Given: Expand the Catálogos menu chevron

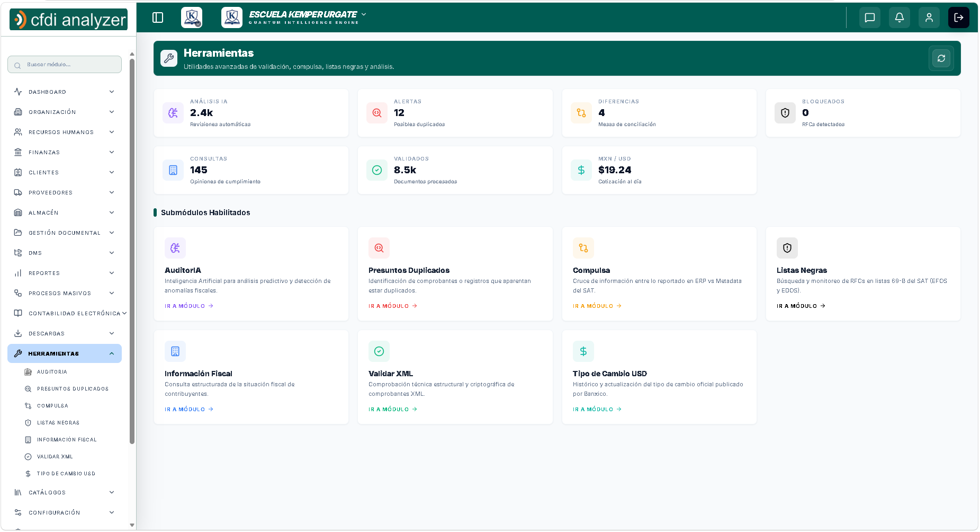Looking at the screenshot, I should coord(112,492).
